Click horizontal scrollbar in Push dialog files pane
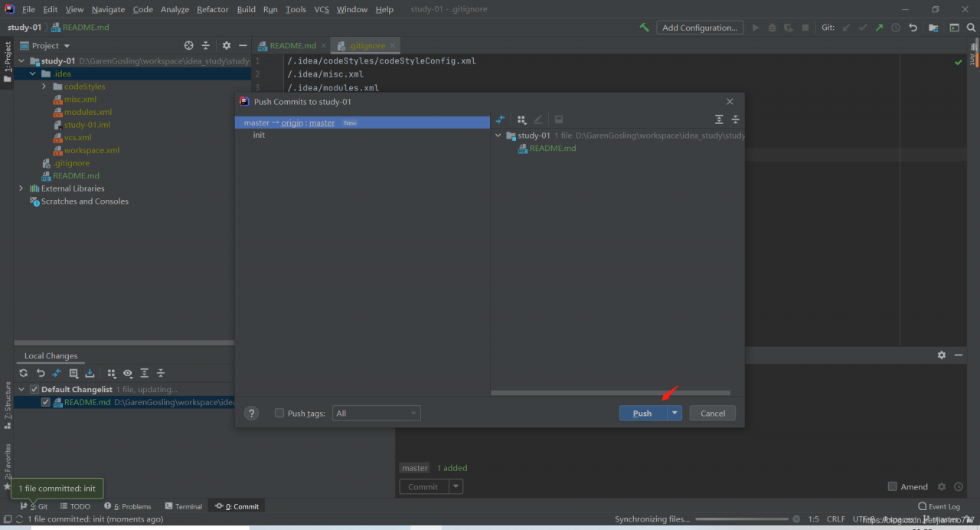The width and height of the screenshot is (980, 530). pyautogui.click(x=610, y=393)
